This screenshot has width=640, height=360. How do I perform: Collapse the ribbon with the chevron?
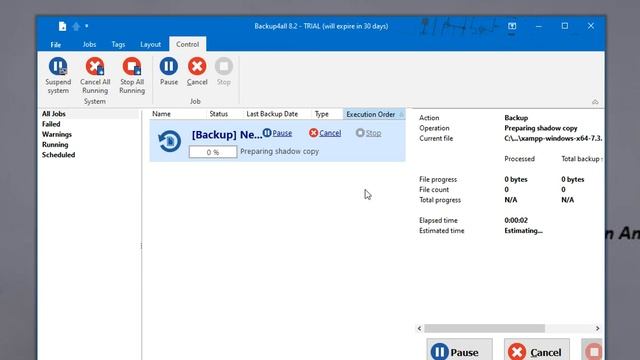pyautogui.click(x=595, y=102)
